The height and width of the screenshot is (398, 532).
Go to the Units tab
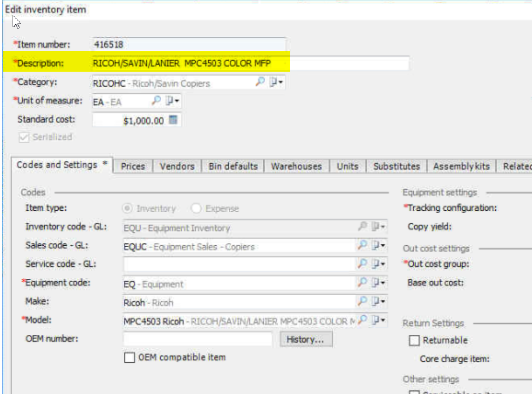pyautogui.click(x=347, y=166)
